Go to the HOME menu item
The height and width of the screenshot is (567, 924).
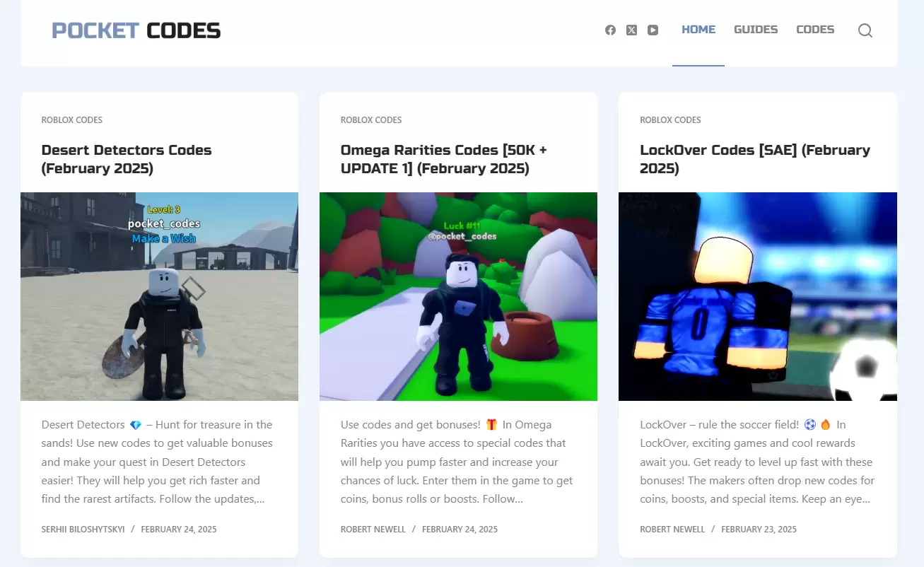[698, 30]
